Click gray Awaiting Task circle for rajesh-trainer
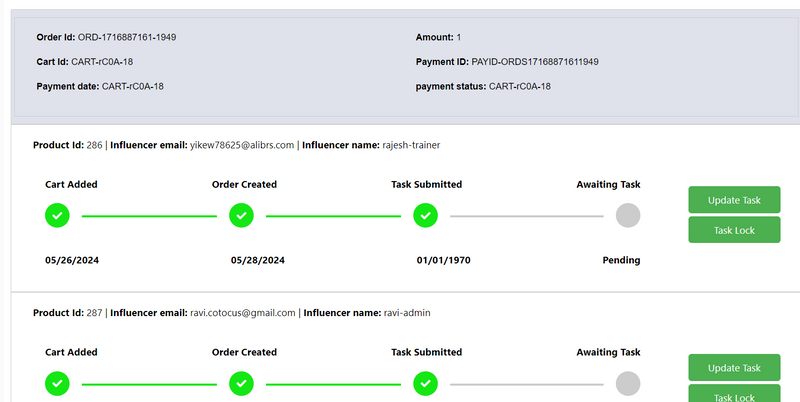This screenshot has width=800, height=402. 628,215
